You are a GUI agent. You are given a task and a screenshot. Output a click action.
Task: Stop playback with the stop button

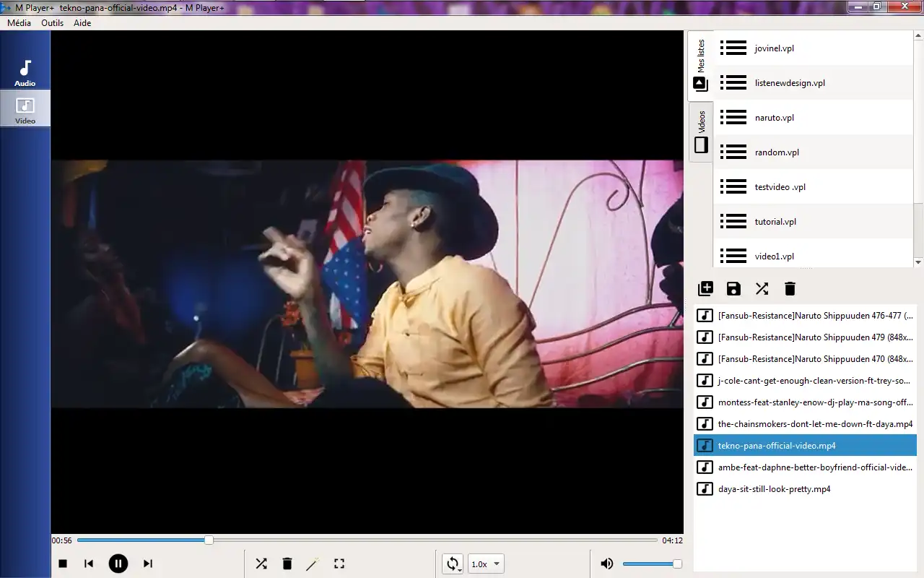[63, 564]
